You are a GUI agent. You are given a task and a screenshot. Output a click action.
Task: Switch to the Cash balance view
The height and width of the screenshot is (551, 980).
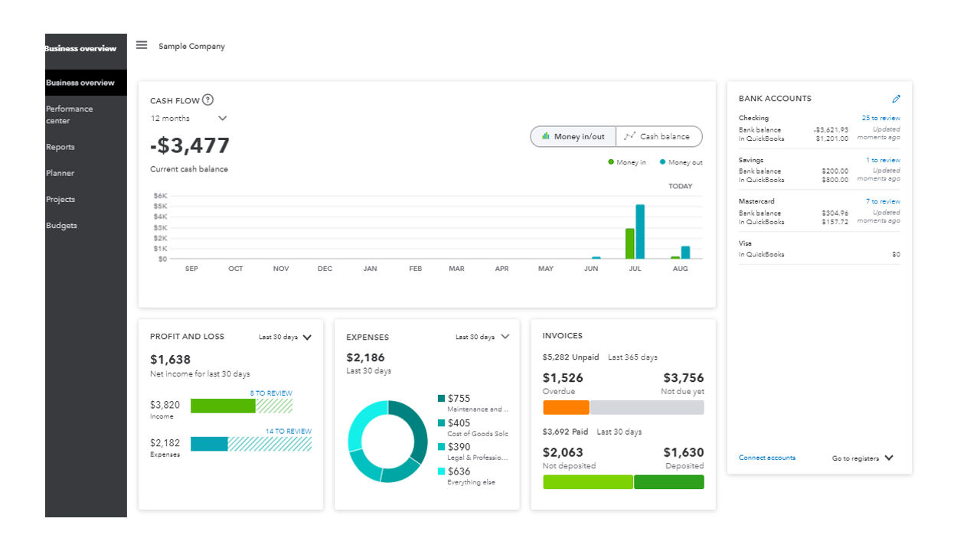658,136
